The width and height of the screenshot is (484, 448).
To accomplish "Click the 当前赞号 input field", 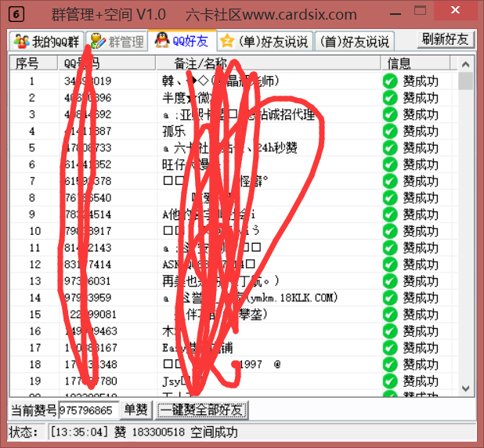I will point(88,410).
